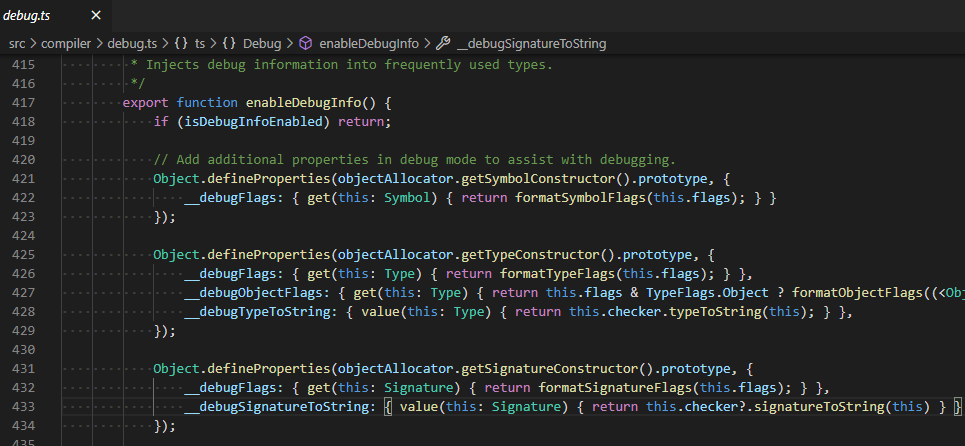Open the ts namespace breadcrumb
Screen dimensions: 965x446
(200, 44)
